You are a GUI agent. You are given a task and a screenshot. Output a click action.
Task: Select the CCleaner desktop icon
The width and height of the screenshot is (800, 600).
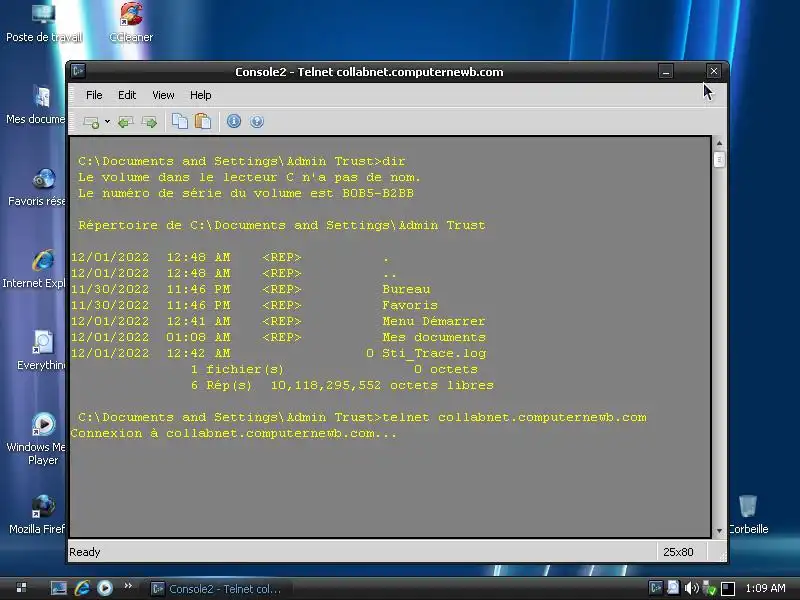(131, 23)
